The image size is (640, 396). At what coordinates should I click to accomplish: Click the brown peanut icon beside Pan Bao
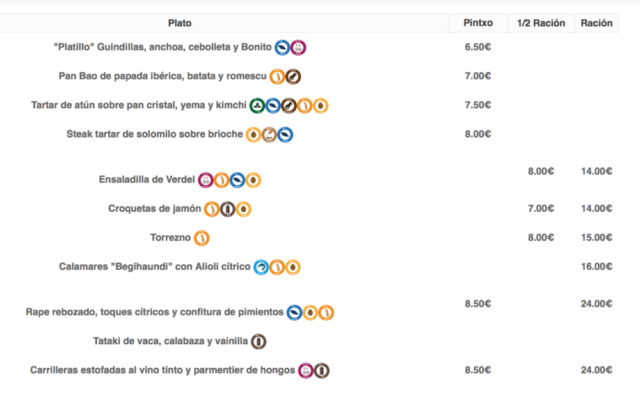(x=293, y=77)
